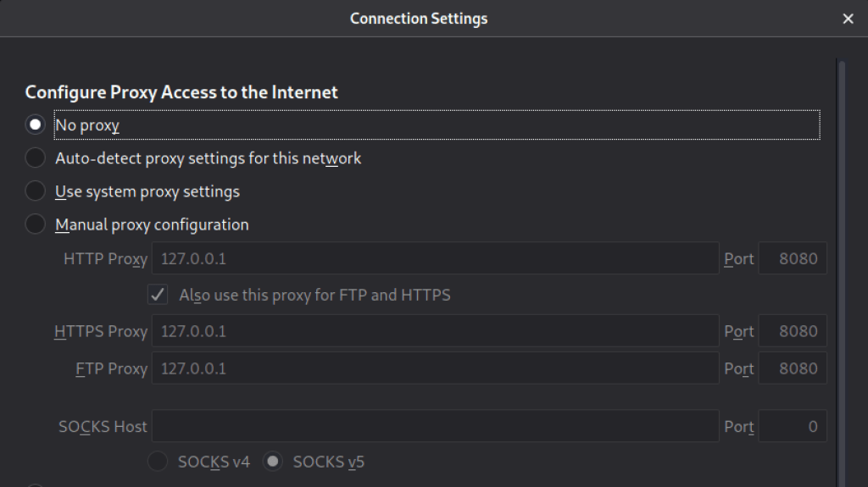
Task: Click the HTTP Proxy port field
Action: [x=792, y=258]
